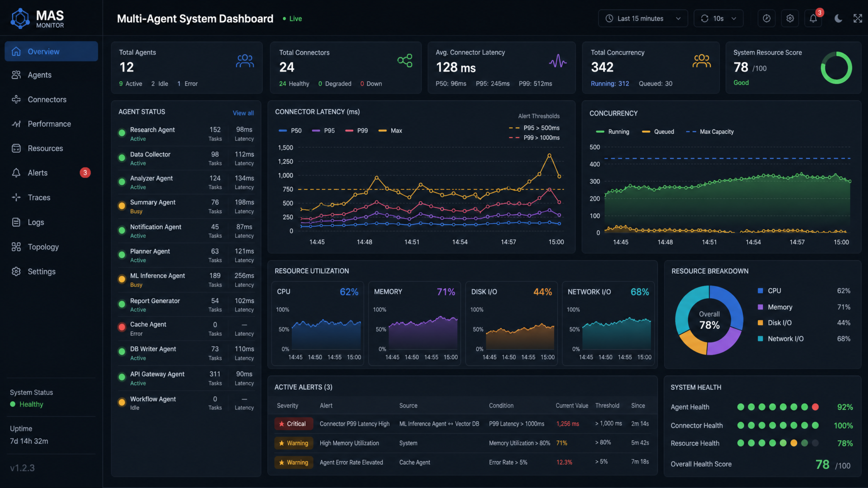This screenshot has height=488, width=868.
Task: Click the Settings gear sidebar icon
Action: [16, 272]
